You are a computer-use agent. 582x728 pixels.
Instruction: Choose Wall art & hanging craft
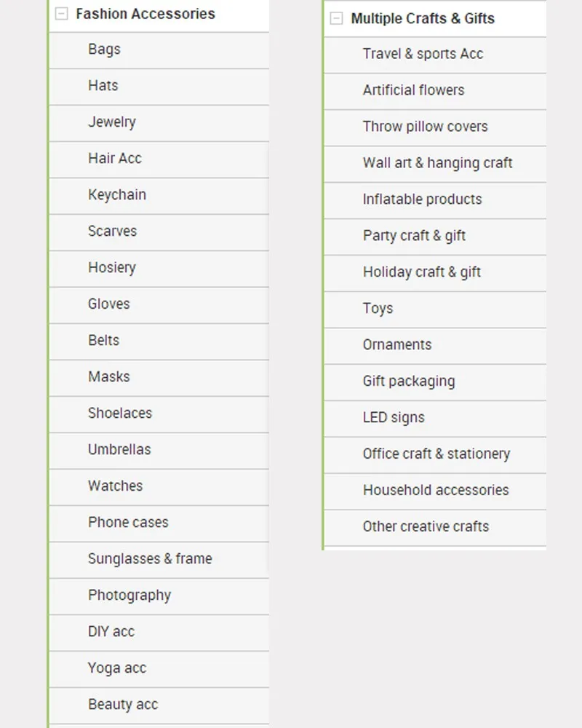[435, 165]
